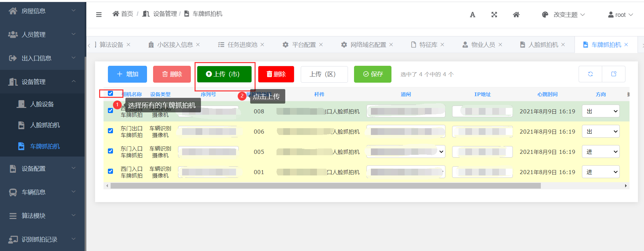Switch to the 人脸抓拍机 tab
This screenshot has height=251, width=644.
click(543, 45)
